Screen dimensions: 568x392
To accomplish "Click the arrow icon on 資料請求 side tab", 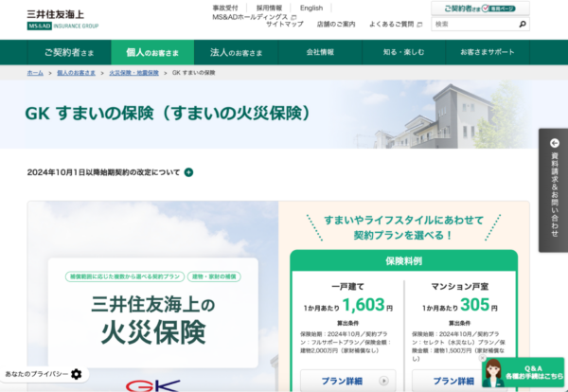I will coord(554,143).
